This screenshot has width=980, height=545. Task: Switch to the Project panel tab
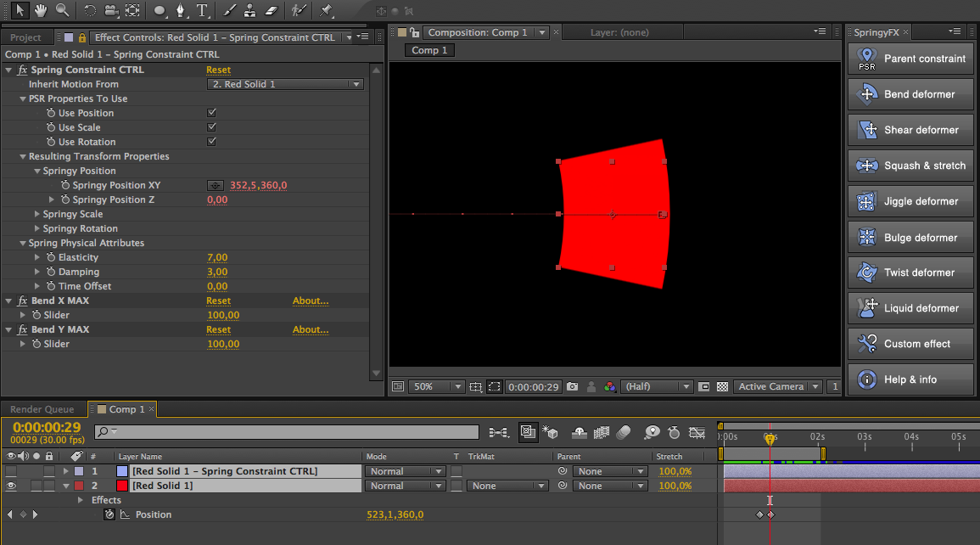coord(25,37)
